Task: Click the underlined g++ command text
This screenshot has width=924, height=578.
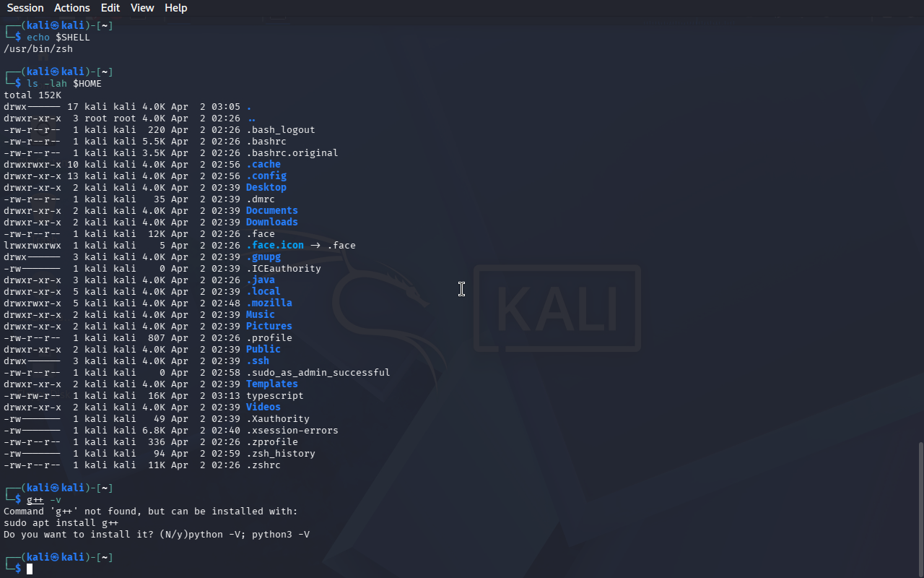Action: [35, 500]
